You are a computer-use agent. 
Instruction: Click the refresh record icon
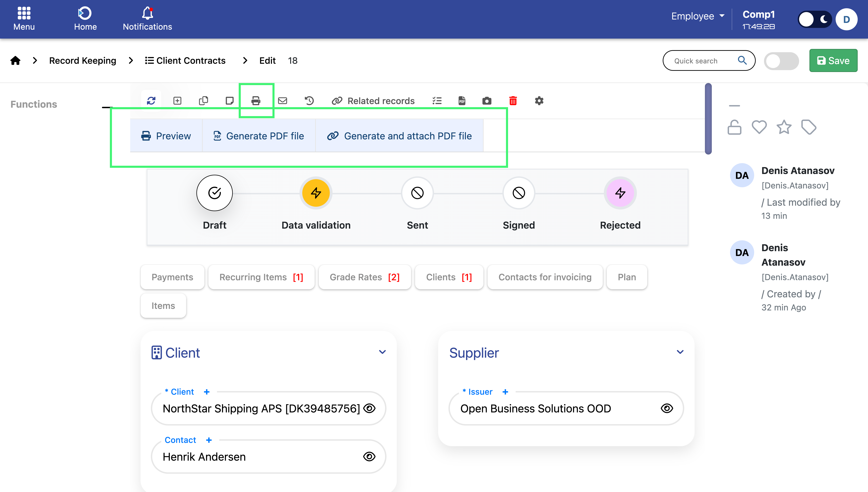click(151, 101)
